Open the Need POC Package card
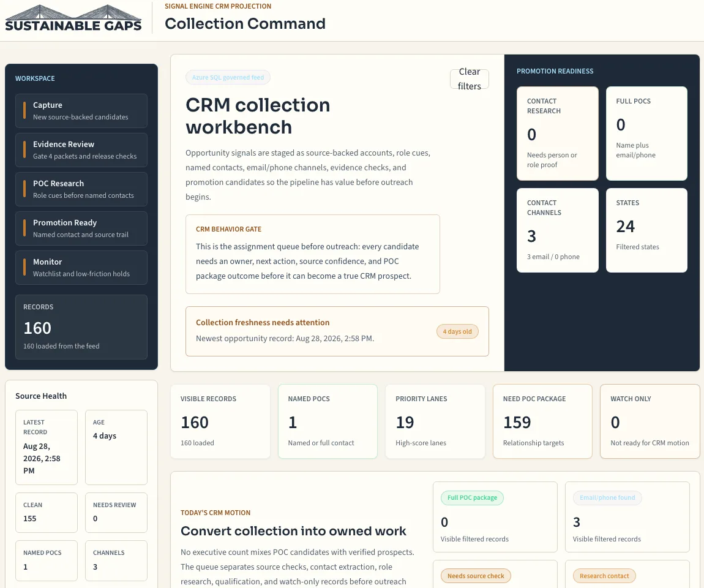This screenshot has height=588, width=704. (x=542, y=421)
